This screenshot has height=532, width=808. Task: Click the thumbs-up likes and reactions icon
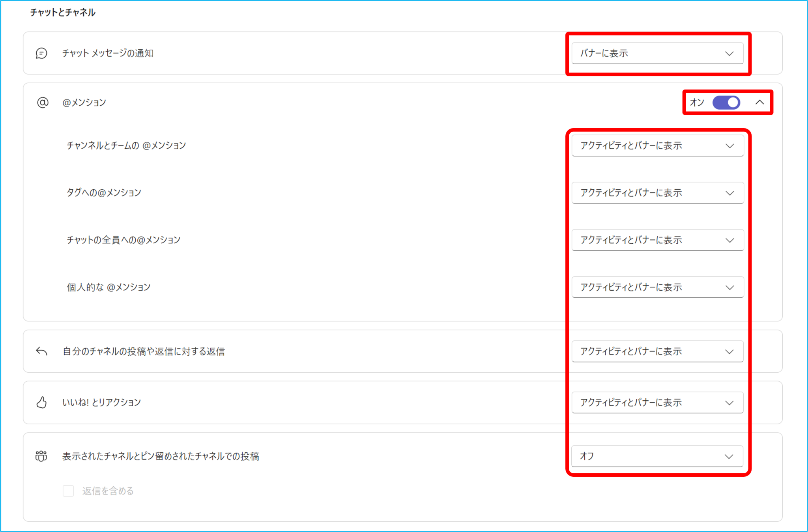[x=41, y=402]
